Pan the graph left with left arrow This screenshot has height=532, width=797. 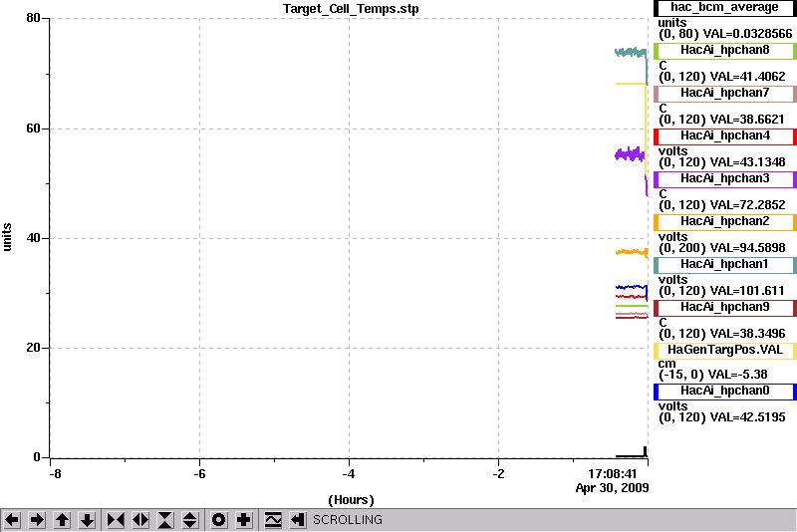pyautogui.click(x=12, y=520)
